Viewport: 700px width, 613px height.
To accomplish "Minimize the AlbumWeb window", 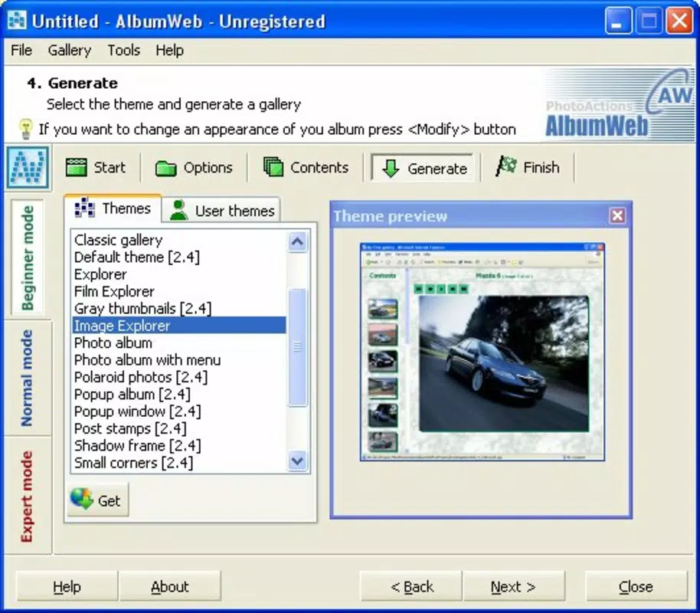I will click(x=618, y=21).
